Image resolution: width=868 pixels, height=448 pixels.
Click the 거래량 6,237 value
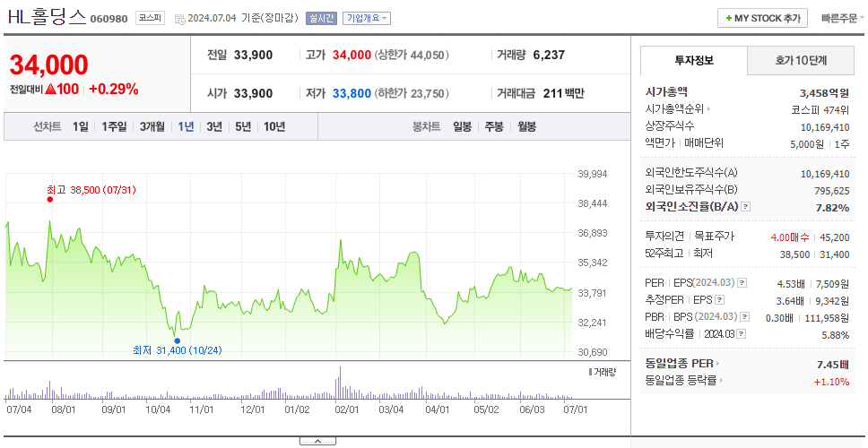[549, 55]
